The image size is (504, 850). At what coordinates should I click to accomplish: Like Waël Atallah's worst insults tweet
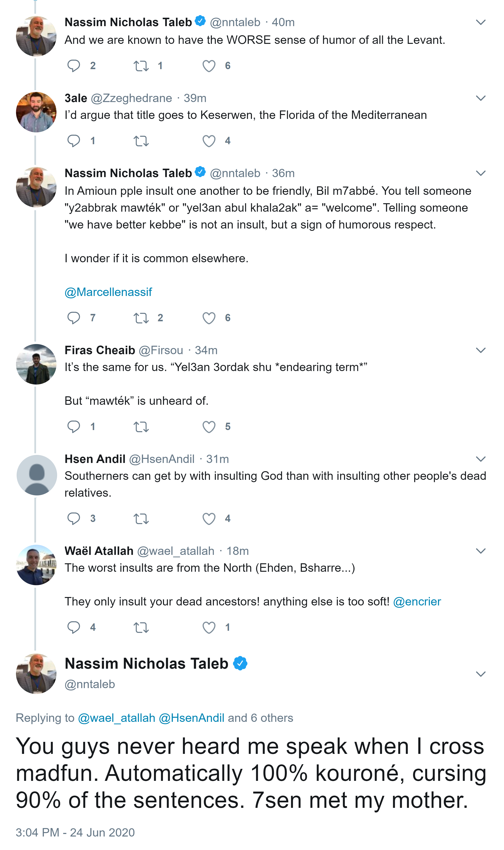tap(209, 627)
